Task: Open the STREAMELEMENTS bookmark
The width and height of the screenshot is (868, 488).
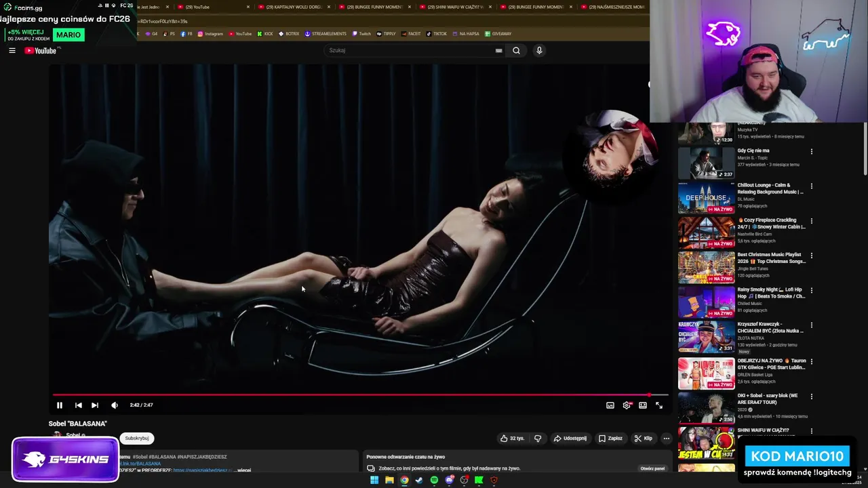Action: tap(325, 34)
